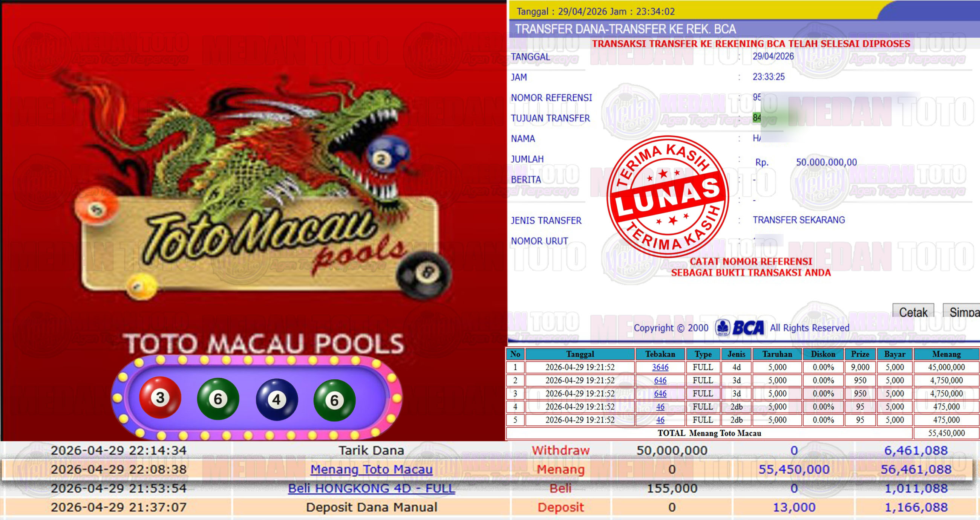Click the blue number 4 lottery ball
The image size is (980, 520).
(277, 399)
